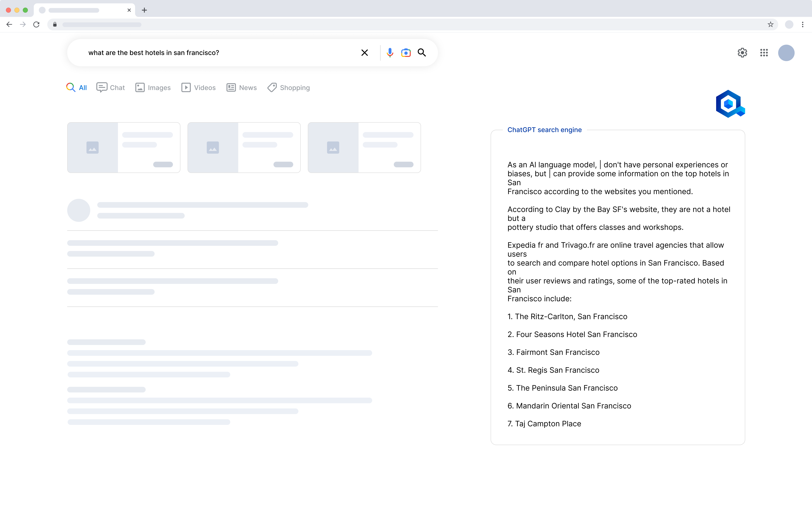The width and height of the screenshot is (812, 525).
Task: Open settings with the gear icon
Action: coord(742,52)
